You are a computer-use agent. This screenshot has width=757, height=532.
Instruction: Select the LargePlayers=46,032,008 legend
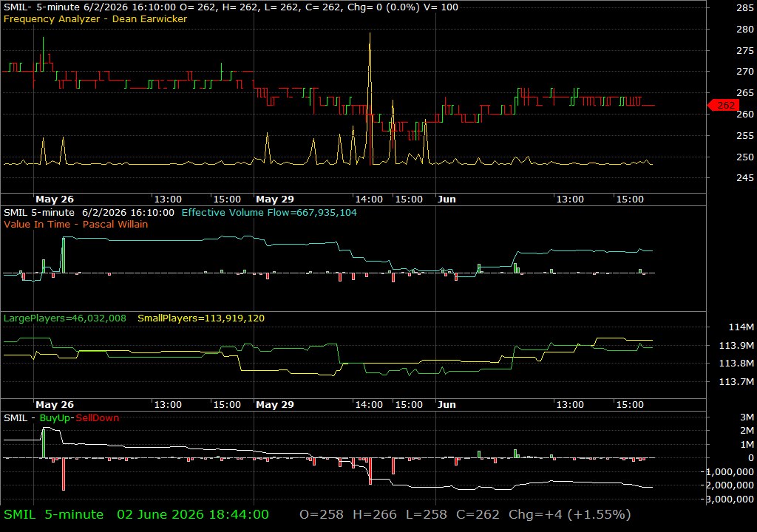65,318
